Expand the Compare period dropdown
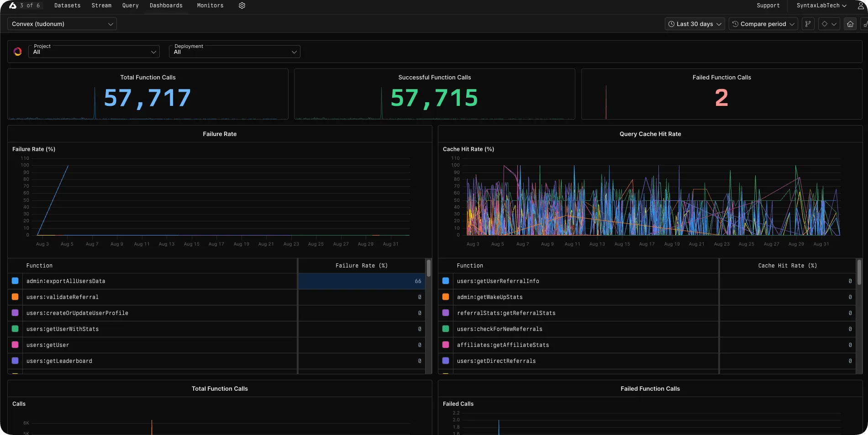The width and height of the screenshot is (868, 435). pyautogui.click(x=763, y=24)
